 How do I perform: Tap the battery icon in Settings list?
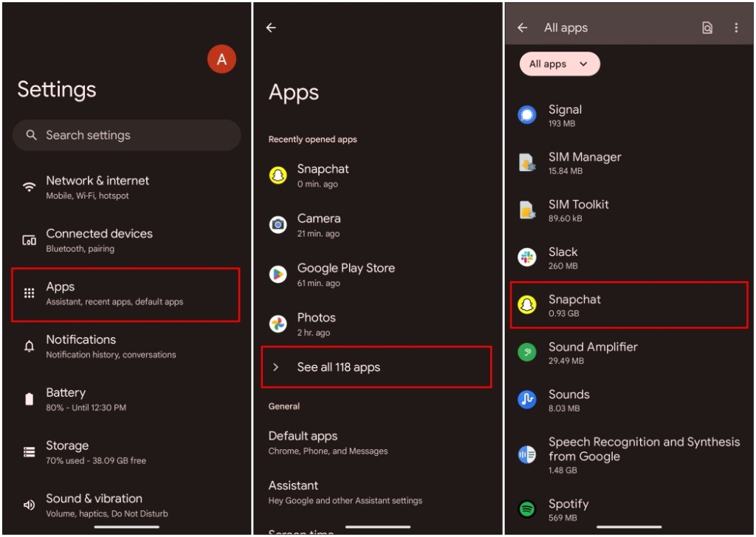point(30,399)
